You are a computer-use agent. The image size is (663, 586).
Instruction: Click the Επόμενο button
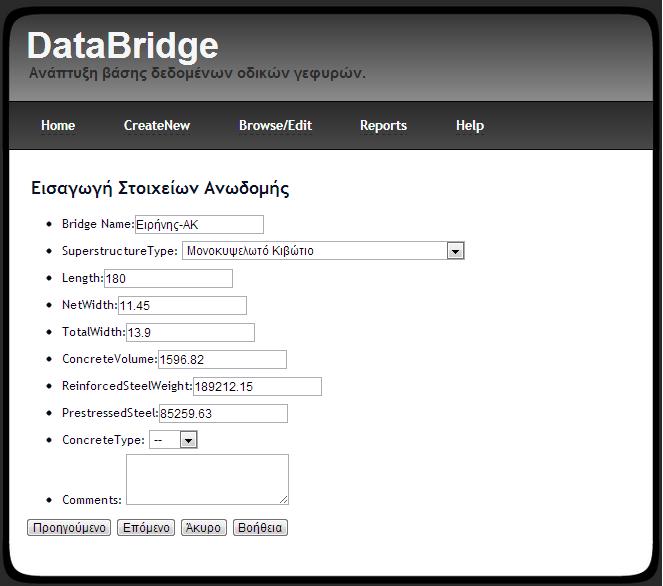pos(146,528)
